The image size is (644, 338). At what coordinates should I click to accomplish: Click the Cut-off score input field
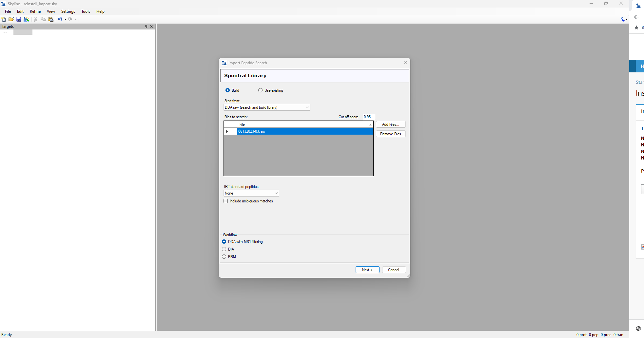coord(369,117)
